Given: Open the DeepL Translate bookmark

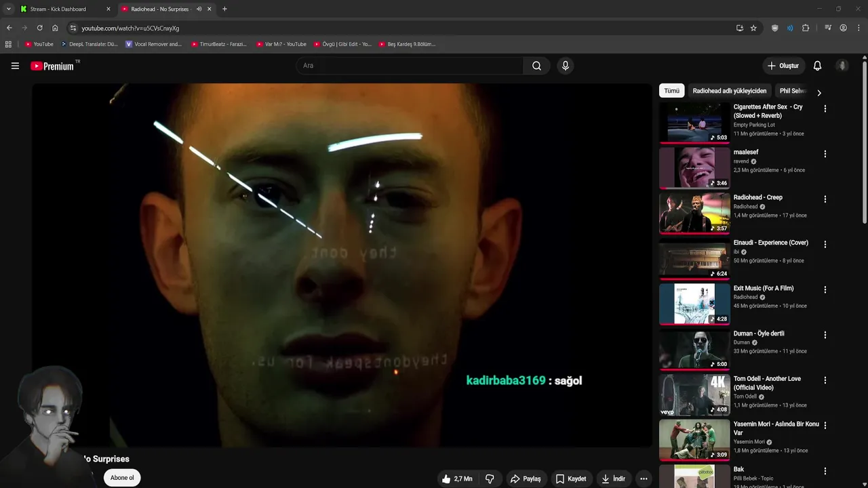Looking at the screenshot, I should click(89, 44).
